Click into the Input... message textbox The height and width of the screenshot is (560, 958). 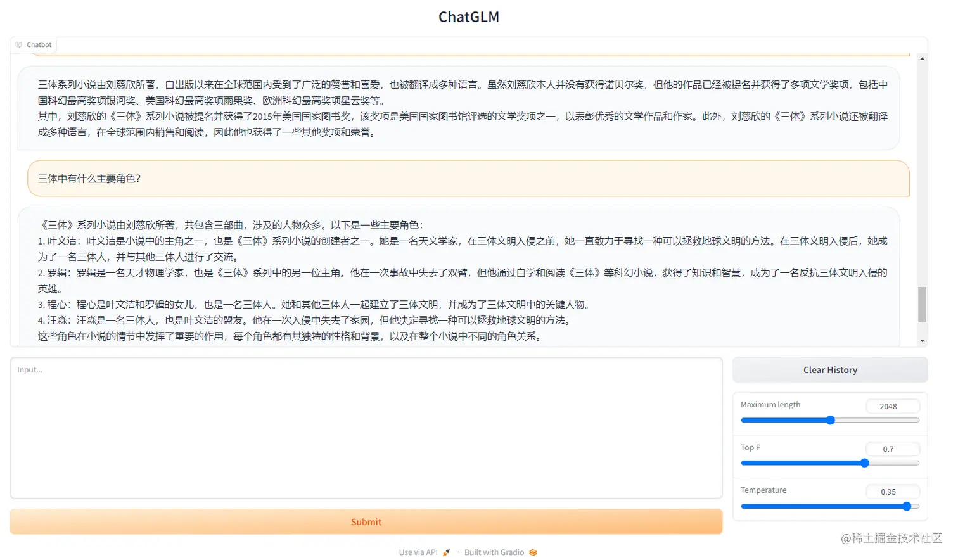[x=366, y=428]
